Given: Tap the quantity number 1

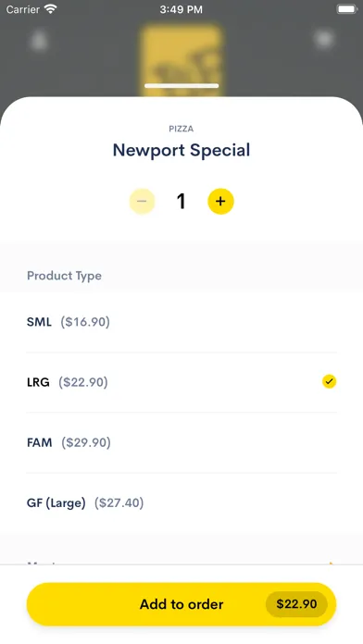Looking at the screenshot, I should point(181,202).
